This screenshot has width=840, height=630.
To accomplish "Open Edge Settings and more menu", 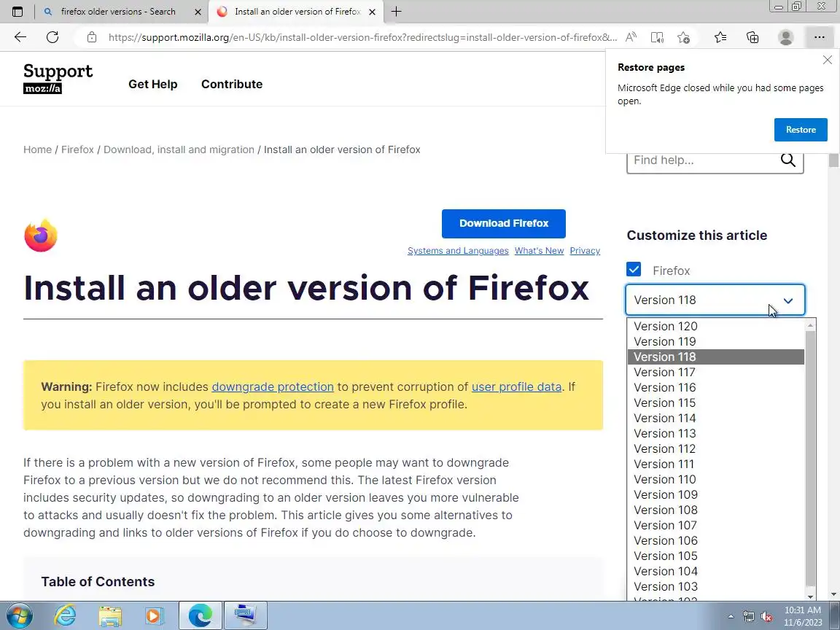I will pos(819,37).
